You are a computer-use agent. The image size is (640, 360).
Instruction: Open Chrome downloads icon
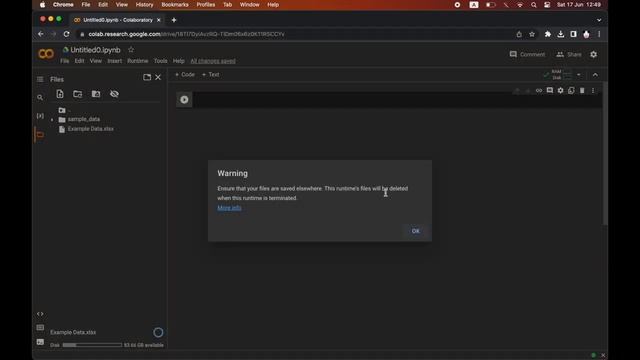(561, 34)
